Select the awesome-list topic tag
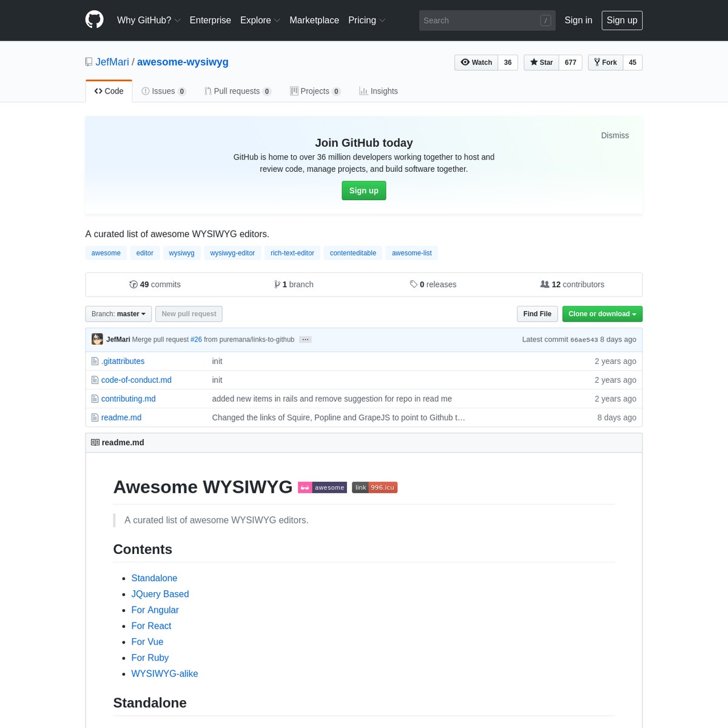728x728 pixels. [412, 253]
